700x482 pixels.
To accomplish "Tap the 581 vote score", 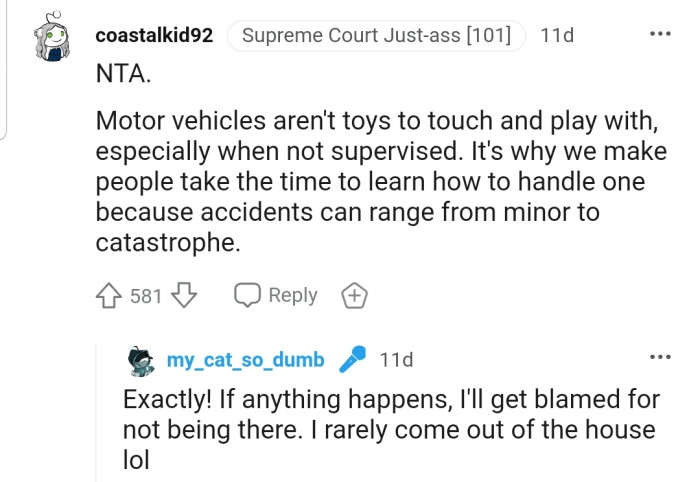I will click(146, 296).
